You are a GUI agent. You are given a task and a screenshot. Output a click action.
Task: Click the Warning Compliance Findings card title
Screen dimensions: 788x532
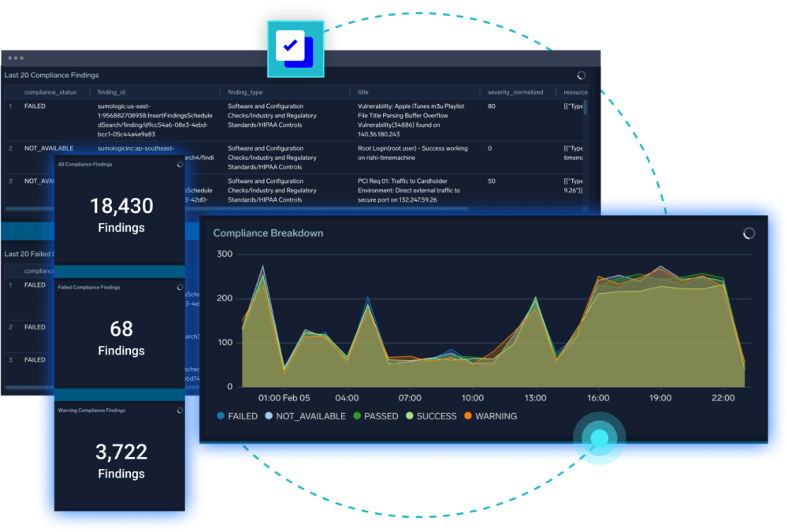[x=91, y=411]
